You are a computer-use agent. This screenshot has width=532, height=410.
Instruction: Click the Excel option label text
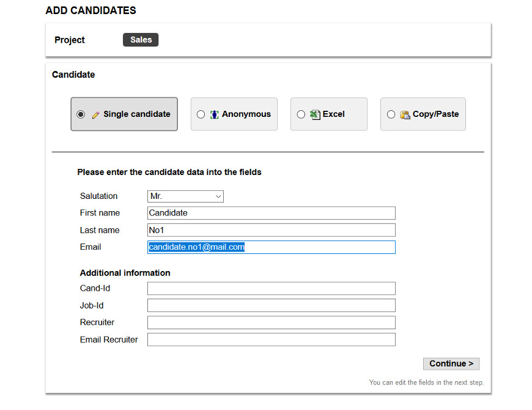[x=333, y=114]
